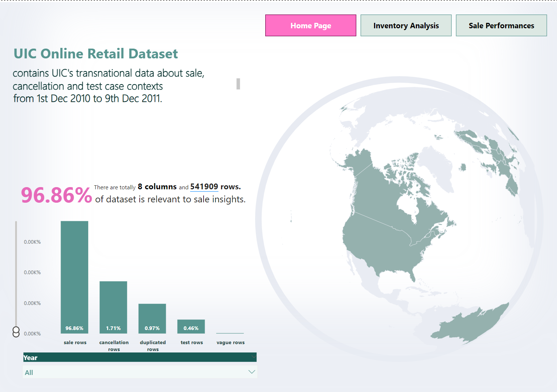Click the lower handle of the vertical range slider
Viewport: 557px width, 392px height.
click(x=16, y=334)
